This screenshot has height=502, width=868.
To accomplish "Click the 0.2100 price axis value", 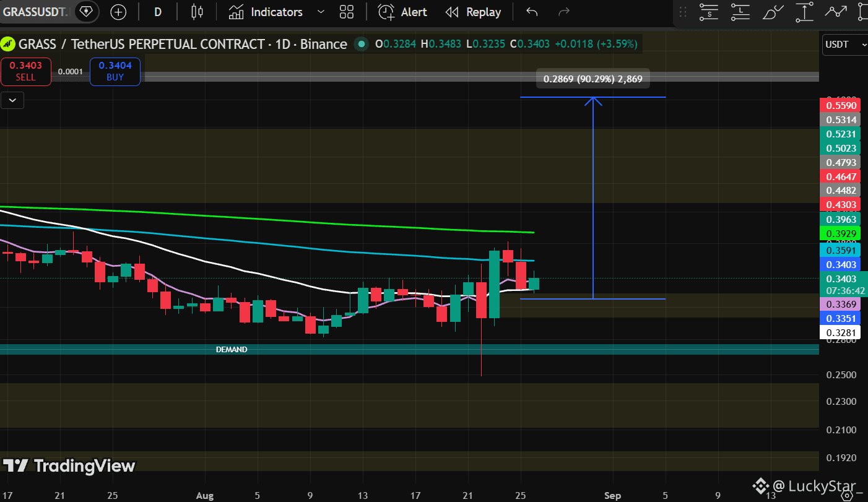I will (841, 430).
